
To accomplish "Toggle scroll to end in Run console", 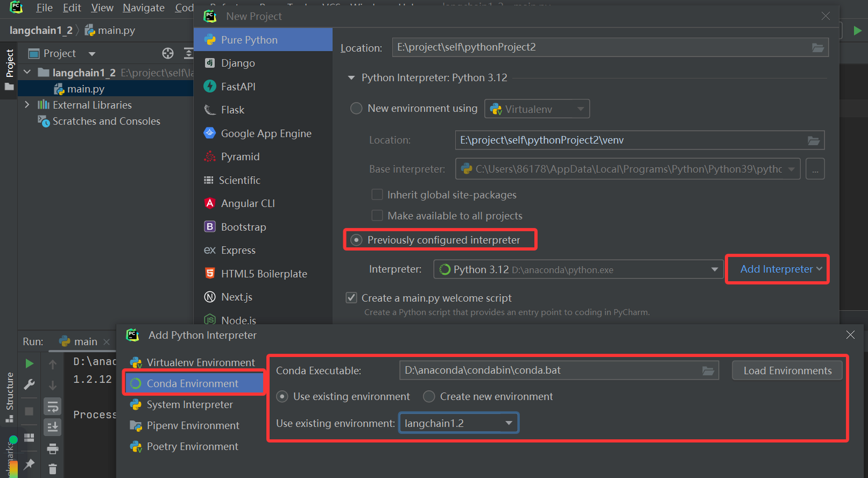I will click(x=53, y=427).
